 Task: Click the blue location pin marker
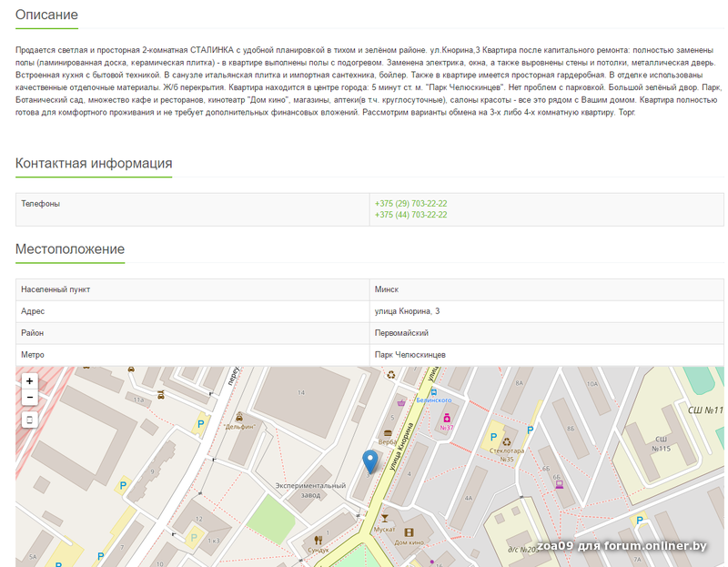(370, 461)
